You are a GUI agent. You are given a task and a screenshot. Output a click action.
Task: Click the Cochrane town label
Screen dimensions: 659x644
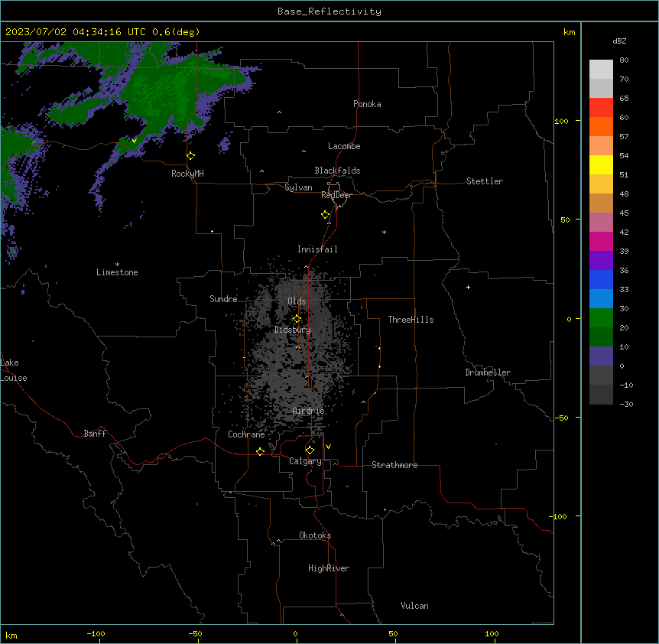[246, 434]
